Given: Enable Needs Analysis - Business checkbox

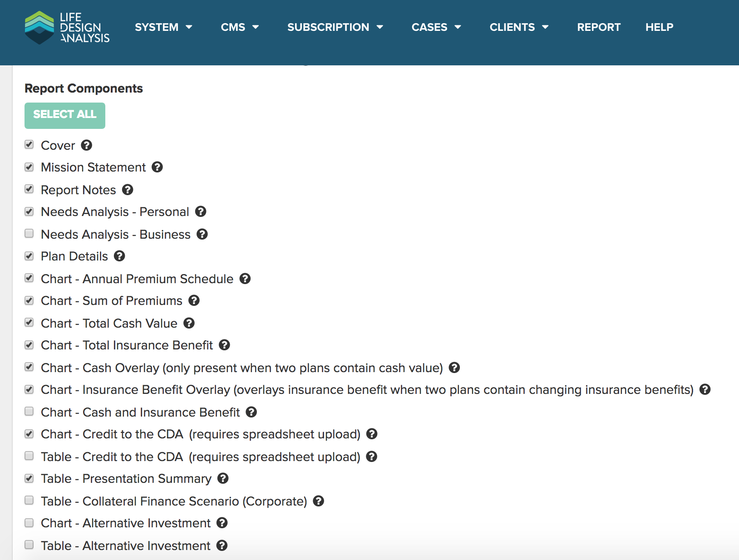Looking at the screenshot, I should coord(29,234).
